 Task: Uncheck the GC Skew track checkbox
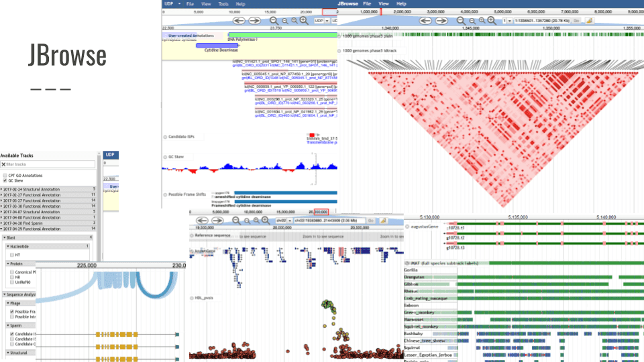click(x=5, y=180)
